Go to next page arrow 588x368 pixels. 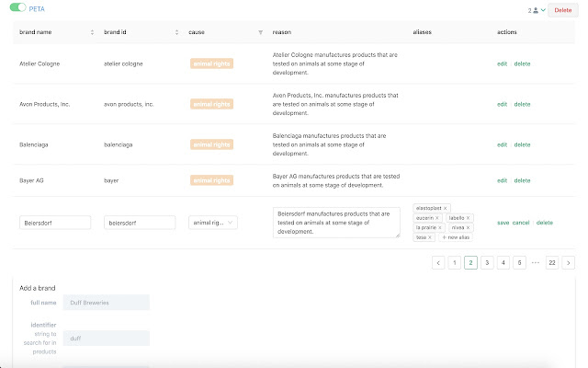569,263
